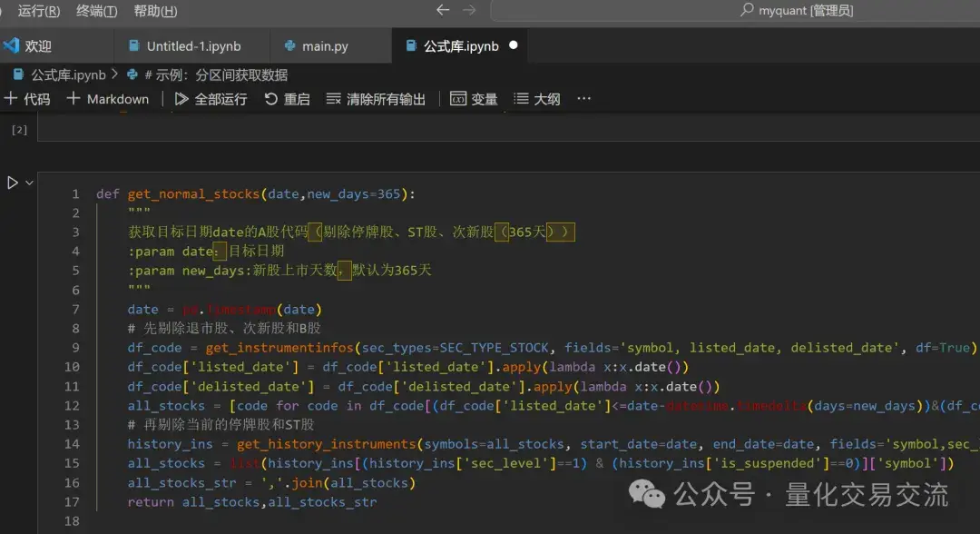
Task: Click the clear outputs icon
Action: (333, 99)
